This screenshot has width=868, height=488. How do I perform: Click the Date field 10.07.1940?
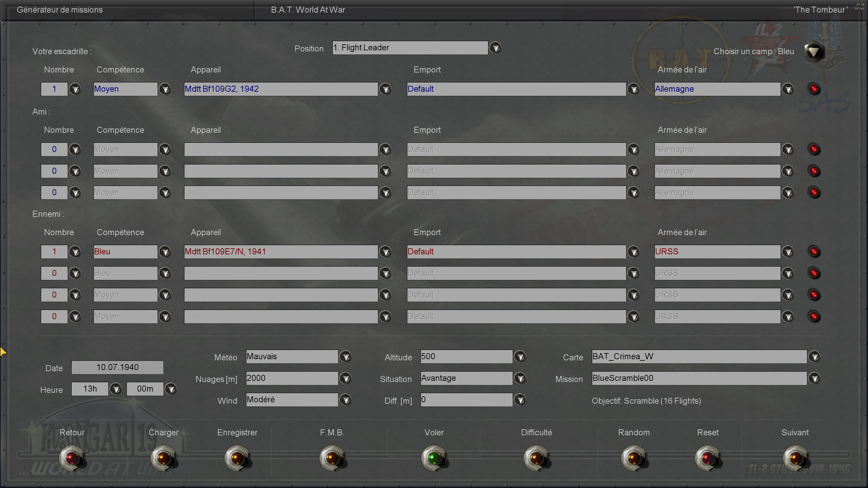click(117, 367)
